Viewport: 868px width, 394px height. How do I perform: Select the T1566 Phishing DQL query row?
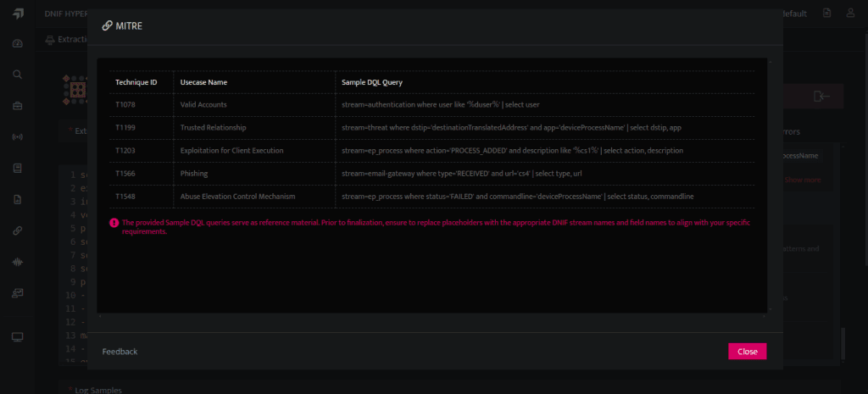coord(431,173)
